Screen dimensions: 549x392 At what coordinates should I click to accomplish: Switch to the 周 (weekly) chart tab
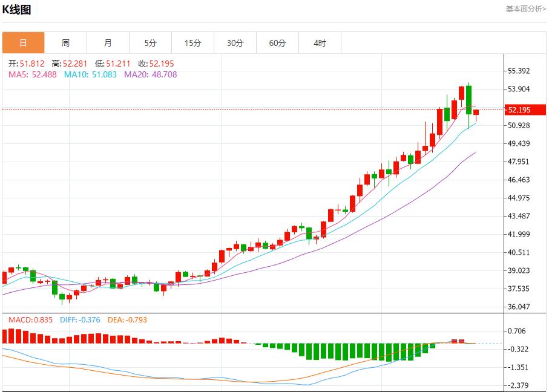66,42
